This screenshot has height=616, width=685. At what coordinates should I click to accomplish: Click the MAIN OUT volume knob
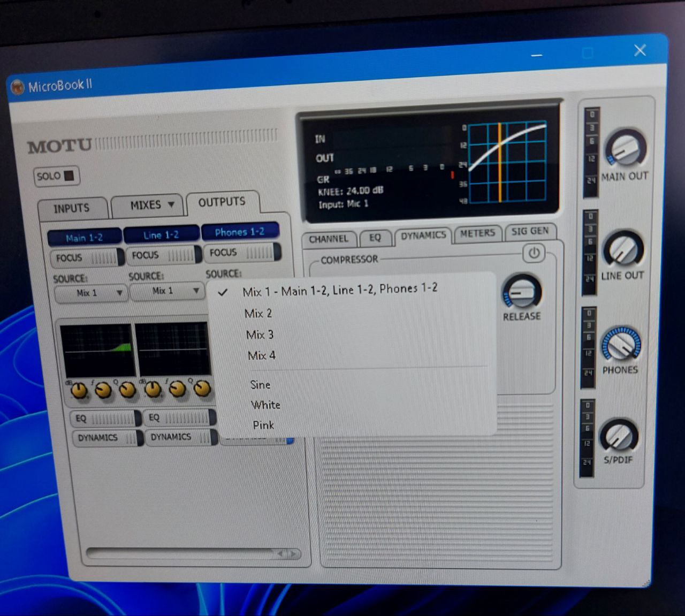pos(625,148)
